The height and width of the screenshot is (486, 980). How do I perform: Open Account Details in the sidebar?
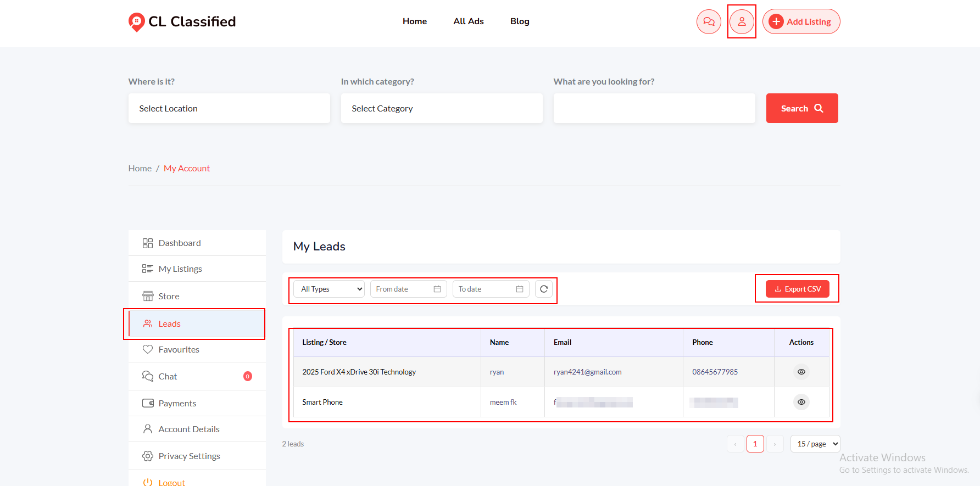point(197,429)
